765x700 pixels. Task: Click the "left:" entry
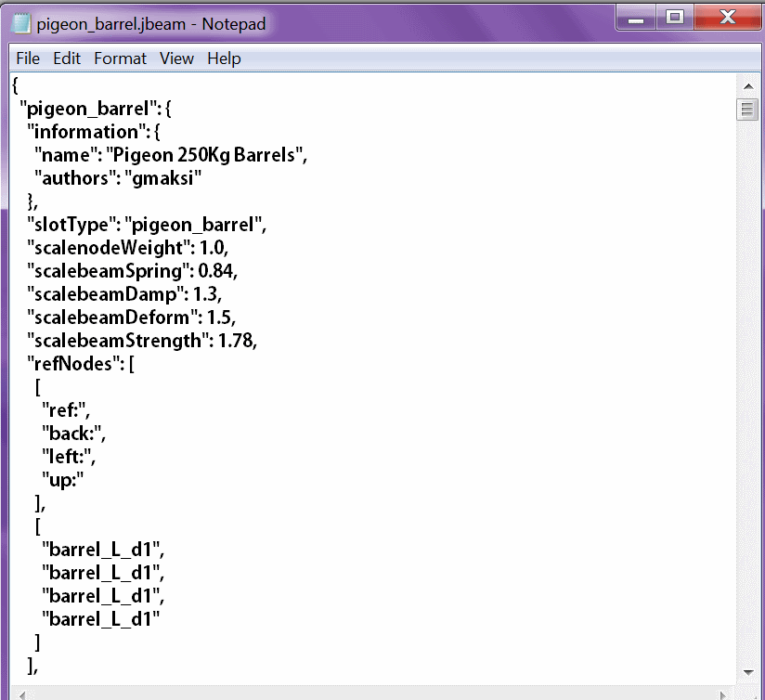[x=69, y=457]
